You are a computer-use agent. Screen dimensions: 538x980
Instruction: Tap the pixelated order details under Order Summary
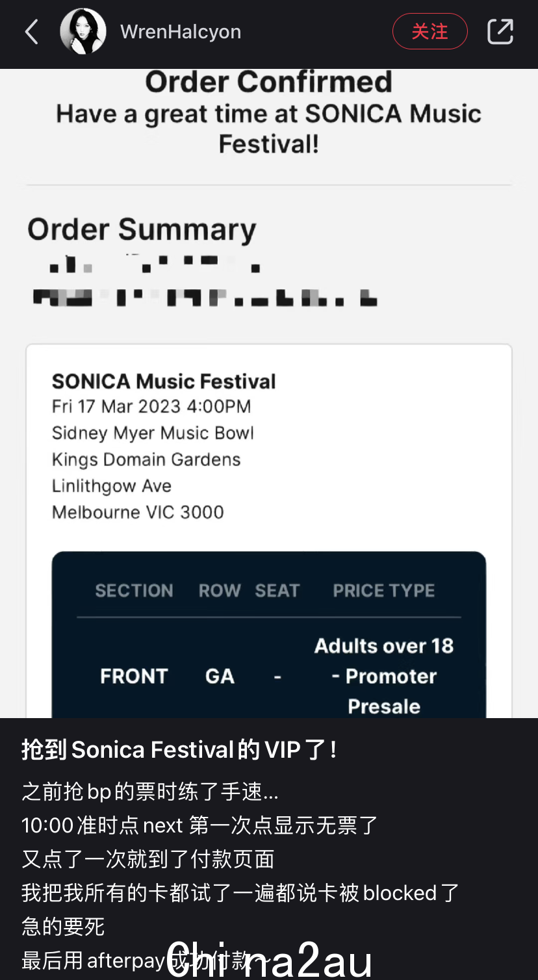click(x=205, y=283)
